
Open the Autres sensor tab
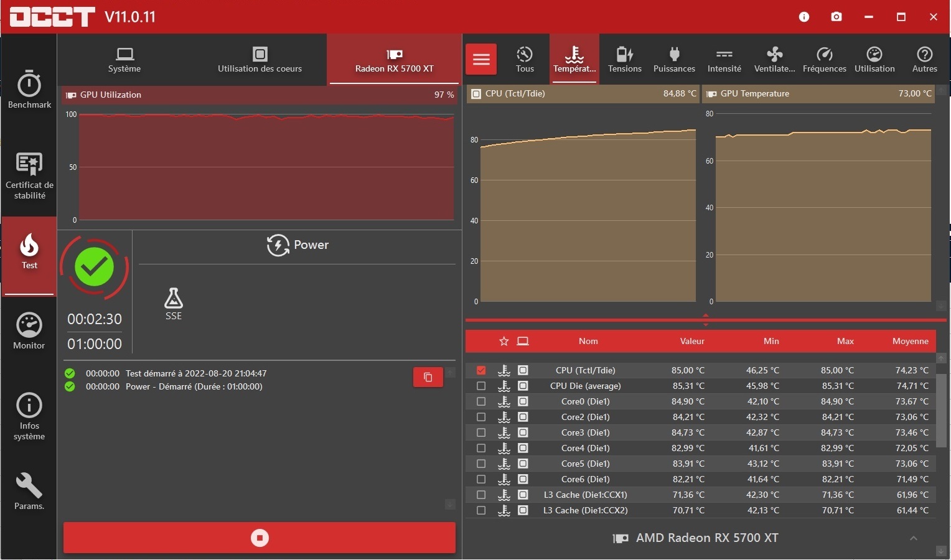click(925, 60)
